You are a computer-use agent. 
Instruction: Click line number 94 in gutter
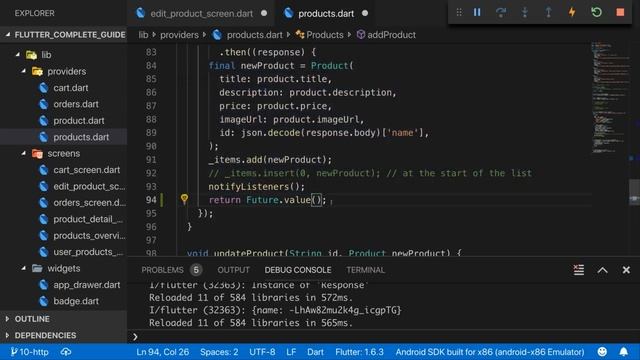tap(151, 200)
